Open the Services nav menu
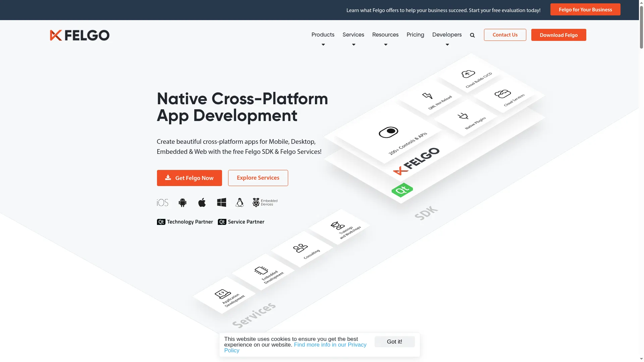This screenshot has height=362, width=644. point(353,35)
